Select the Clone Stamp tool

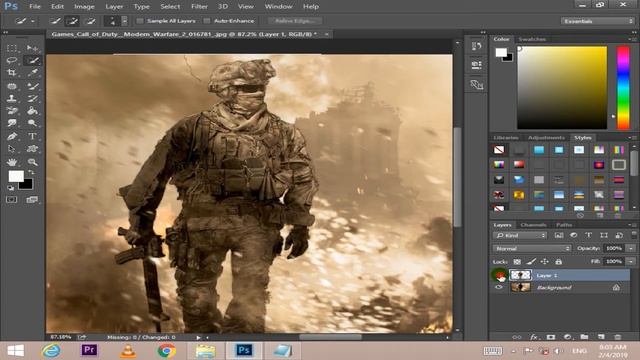[12, 98]
